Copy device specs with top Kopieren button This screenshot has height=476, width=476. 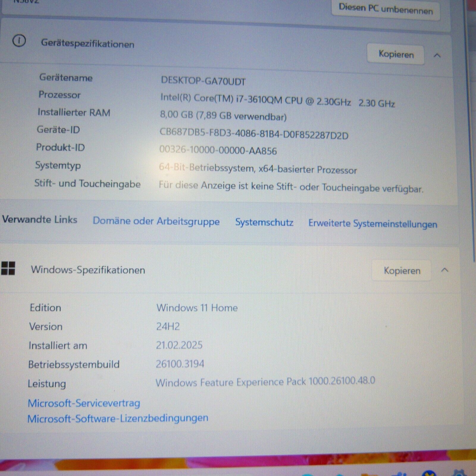pyautogui.click(x=396, y=54)
